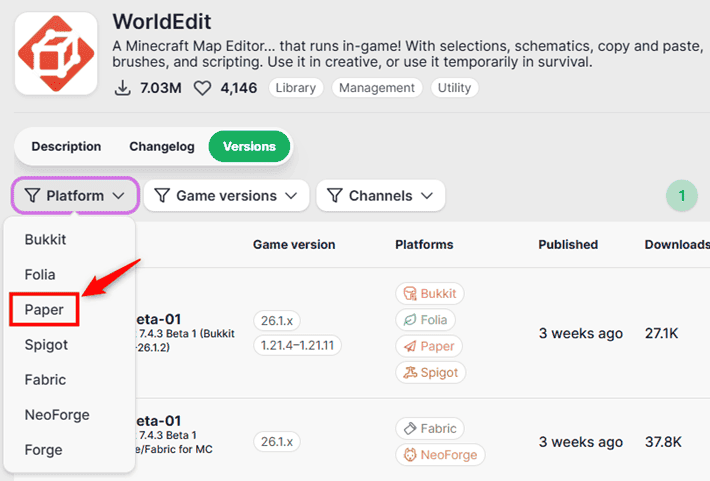Viewport: 710px width, 481px height.
Task: Switch to the Versions tab
Action: click(249, 146)
